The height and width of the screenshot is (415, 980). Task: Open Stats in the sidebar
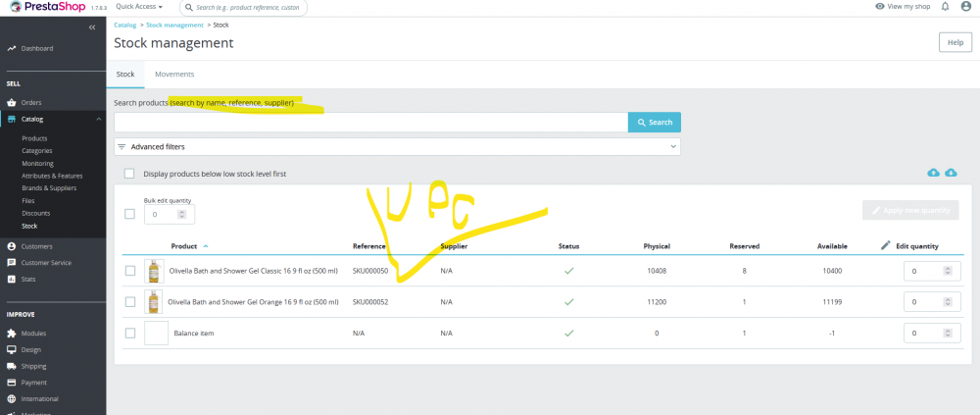(x=28, y=280)
